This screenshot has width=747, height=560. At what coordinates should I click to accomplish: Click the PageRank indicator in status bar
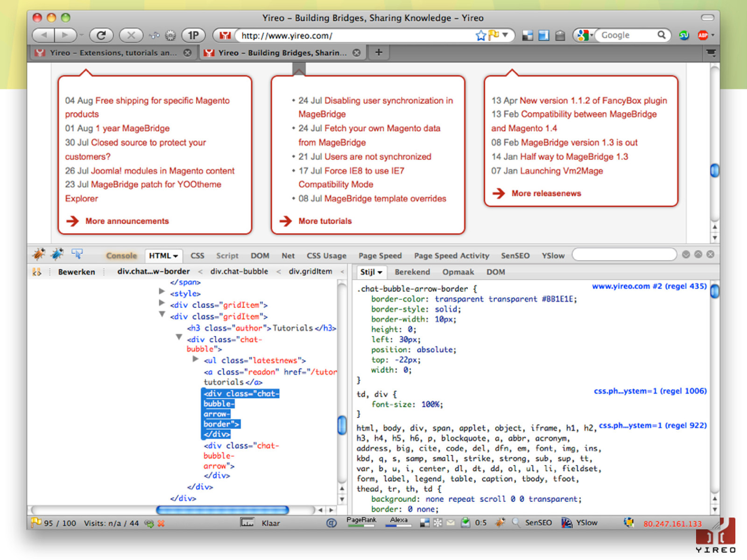(x=361, y=522)
